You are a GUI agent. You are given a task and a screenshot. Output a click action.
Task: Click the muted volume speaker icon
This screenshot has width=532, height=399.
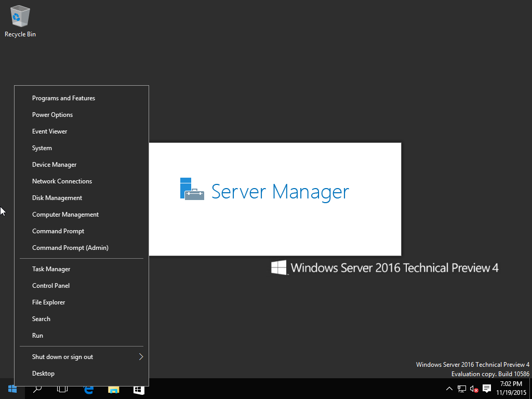pyautogui.click(x=474, y=389)
